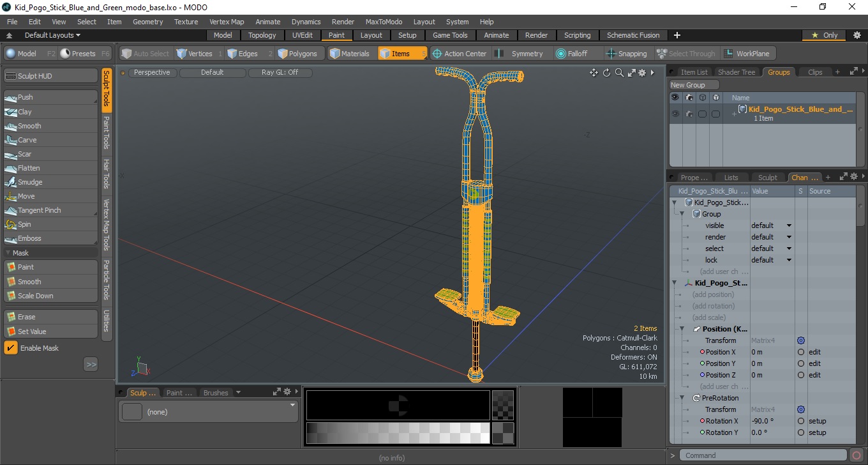Select the Smudge tool
Screen dimensions: 868x465
[51, 182]
